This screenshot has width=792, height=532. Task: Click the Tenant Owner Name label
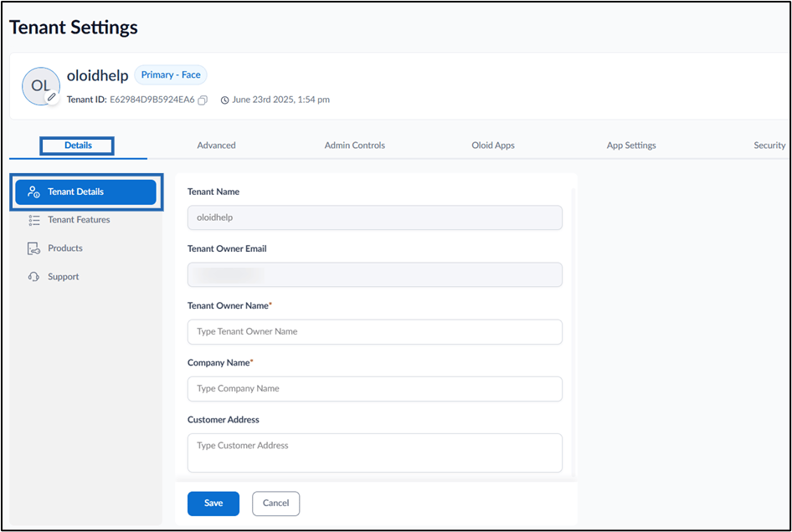point(229,305)
